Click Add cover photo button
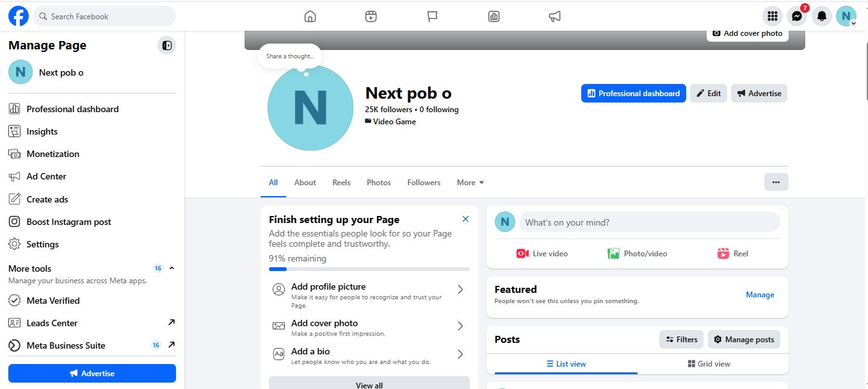The height and width of the screenshot is (389, 868). (748, 33)
